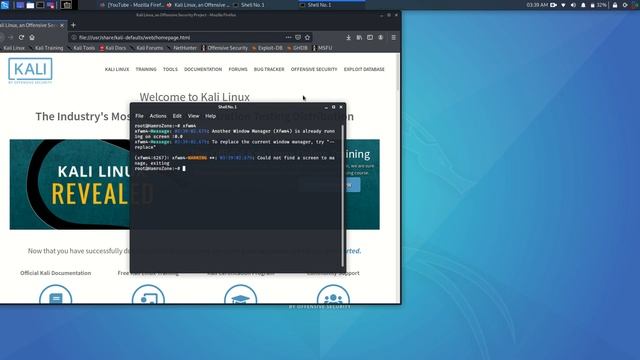Open the terminal Actions menu
The image size is (640, 360).
(158, 116)
